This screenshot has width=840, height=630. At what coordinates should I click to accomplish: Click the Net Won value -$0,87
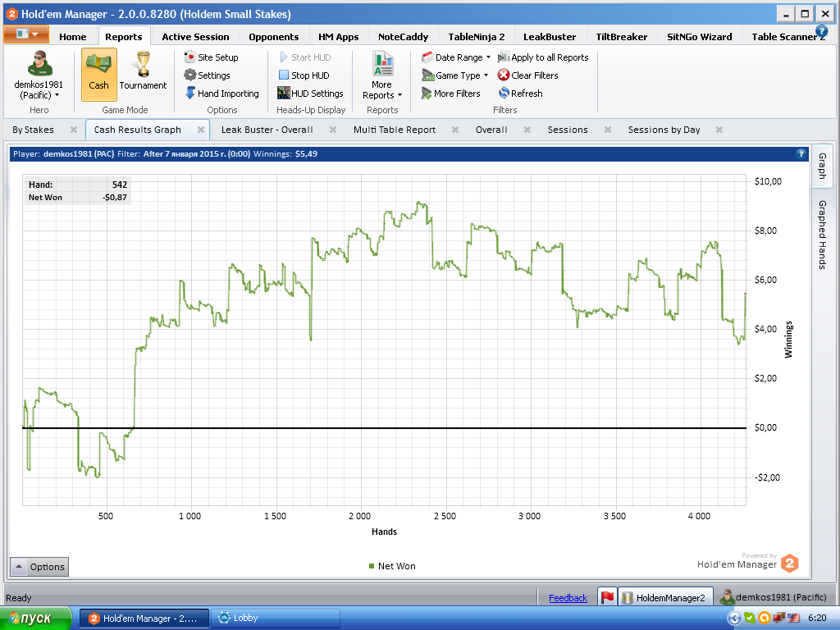point(115,197)
